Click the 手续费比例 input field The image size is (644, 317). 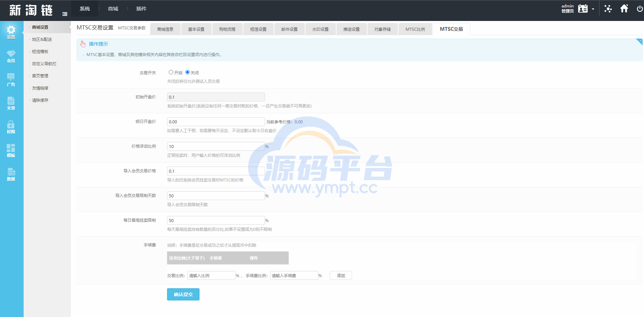(x=294, y=275)
